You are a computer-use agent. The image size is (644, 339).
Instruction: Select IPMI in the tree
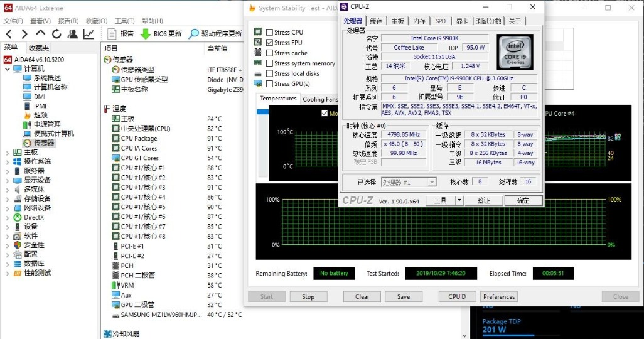pos(40,106)
